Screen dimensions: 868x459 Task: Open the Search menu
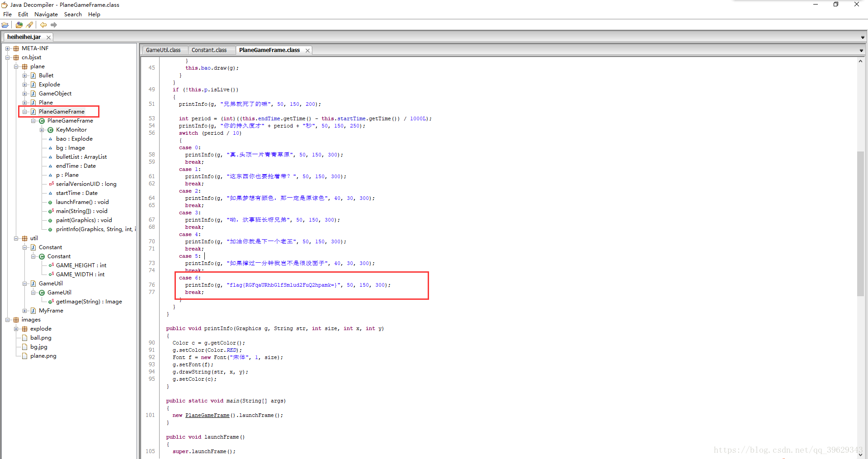73,14
